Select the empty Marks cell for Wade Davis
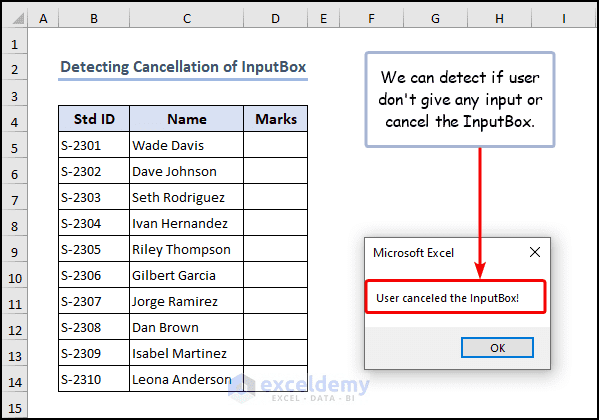The width and height of the screenshot is (599, 420). [275, 145]
